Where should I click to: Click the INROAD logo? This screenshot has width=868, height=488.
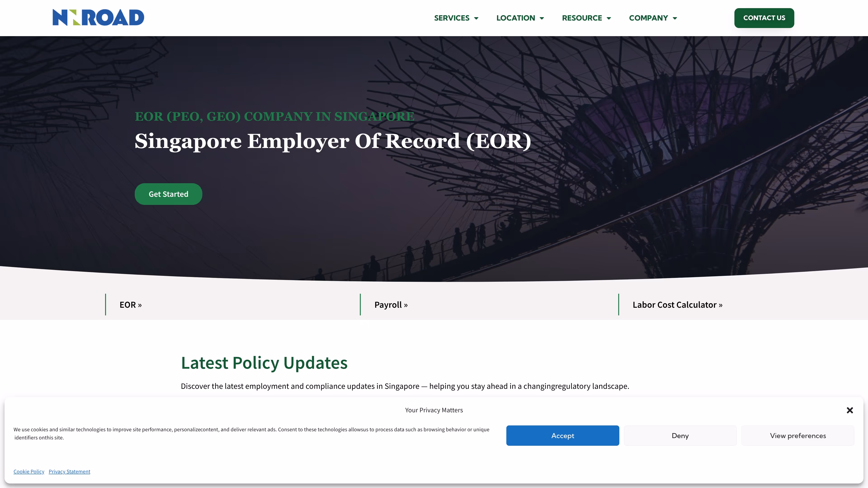(x=98, y=18)
